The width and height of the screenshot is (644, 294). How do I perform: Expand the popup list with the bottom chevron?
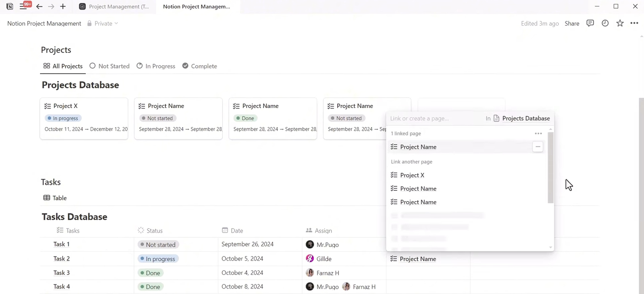(550, 247)
